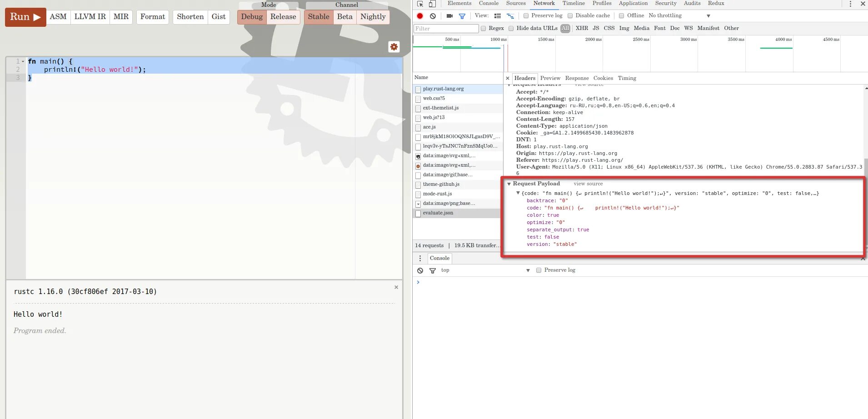Open the Preview tab of the request
The width and height of the screenshot is (868, 419).
click(x=550, y=78)
